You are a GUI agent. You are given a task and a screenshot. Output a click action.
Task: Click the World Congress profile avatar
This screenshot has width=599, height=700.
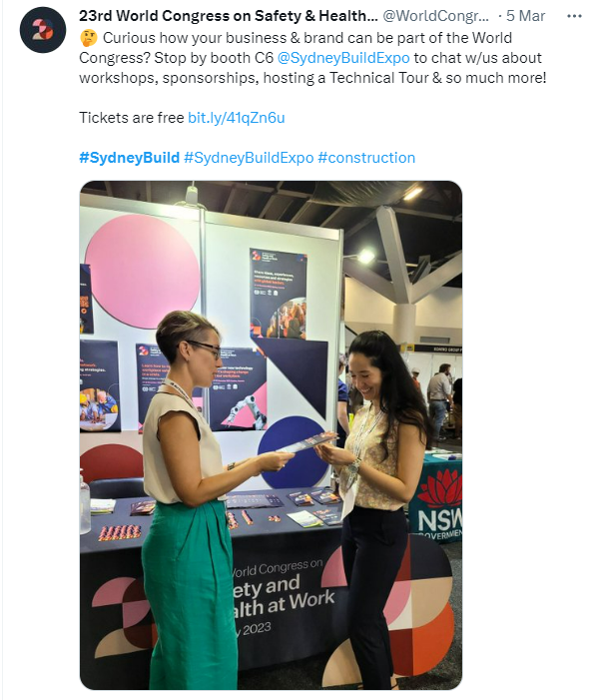(x=43, y=30)
